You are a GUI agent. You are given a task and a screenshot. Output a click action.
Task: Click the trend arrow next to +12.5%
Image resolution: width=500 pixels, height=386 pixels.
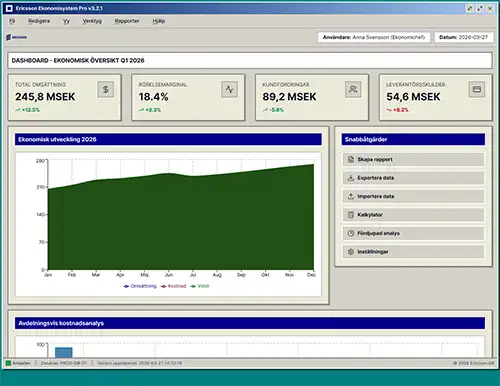tap(17, 110)
